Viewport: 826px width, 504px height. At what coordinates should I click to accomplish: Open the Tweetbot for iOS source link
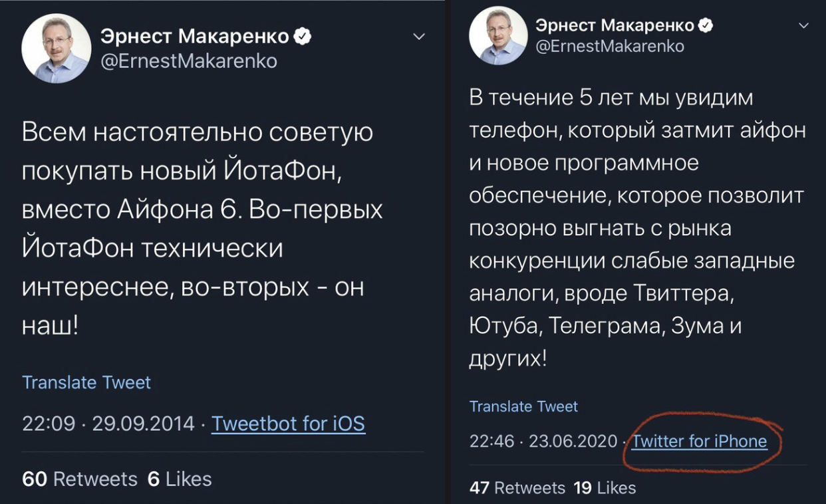coord(288,424)
